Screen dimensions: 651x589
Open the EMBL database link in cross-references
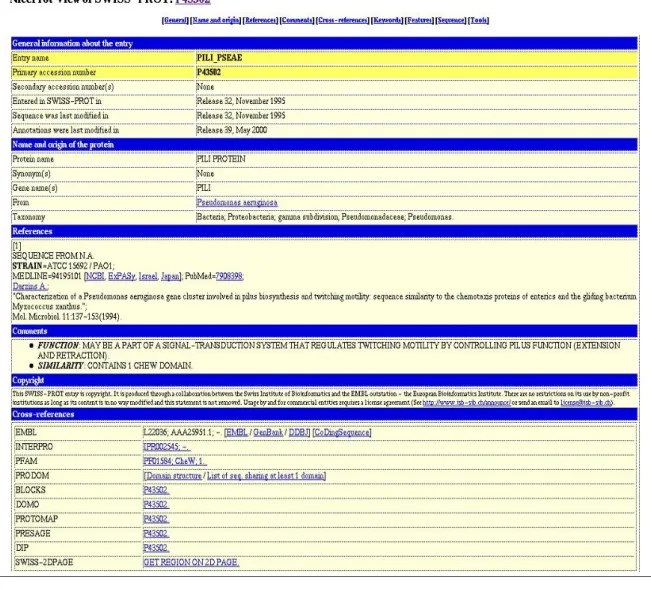point(237,433)
